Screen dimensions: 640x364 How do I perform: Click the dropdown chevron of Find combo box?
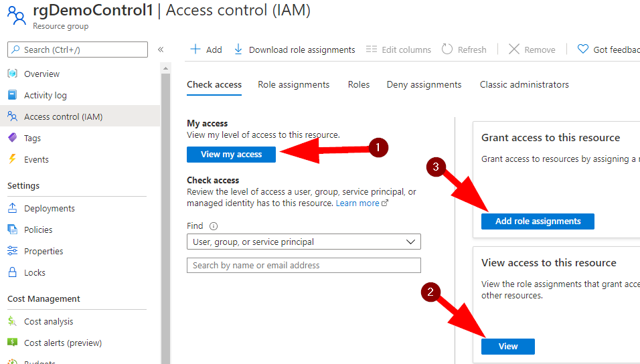[x=410, y=242]
